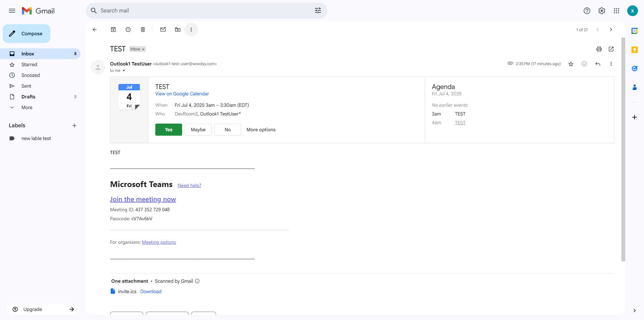
Task: Open message More menu three dots
Action: (611, 64)
